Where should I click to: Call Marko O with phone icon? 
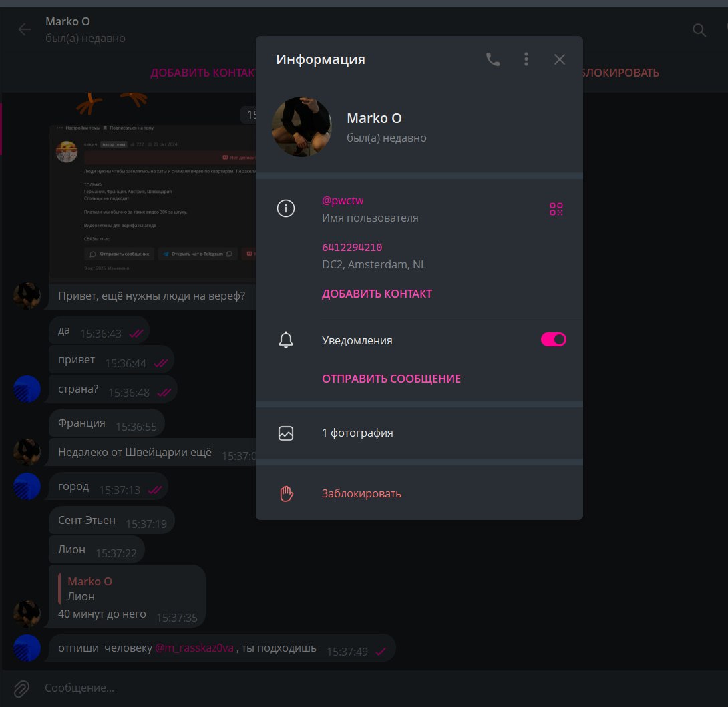pyautogui.click(x=493, y=59)
